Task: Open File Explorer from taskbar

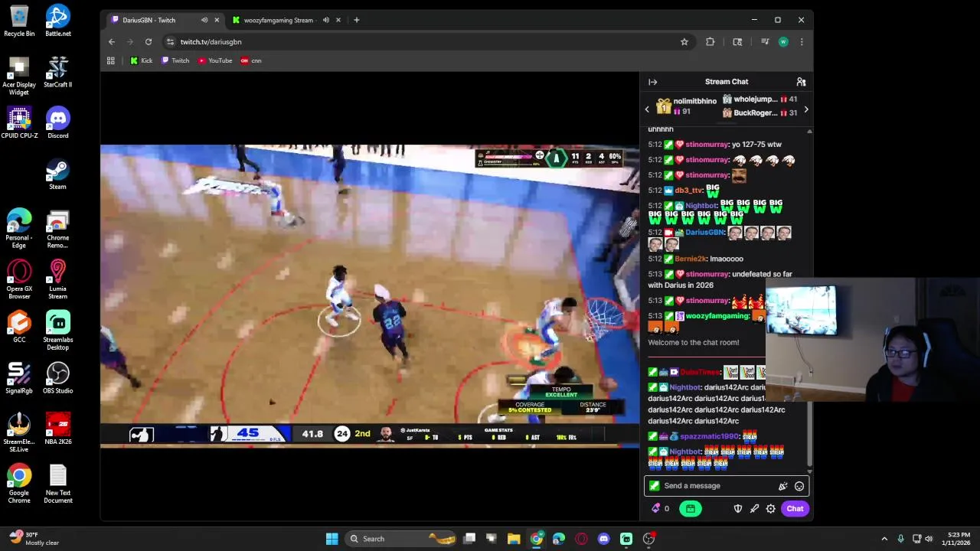Action: point(514,539)
